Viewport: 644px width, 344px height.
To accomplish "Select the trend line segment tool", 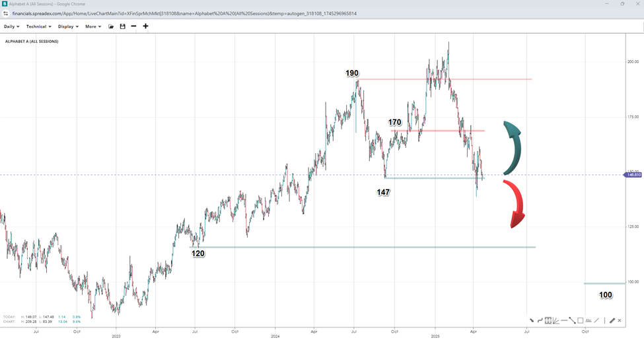I will pos(572,321).
